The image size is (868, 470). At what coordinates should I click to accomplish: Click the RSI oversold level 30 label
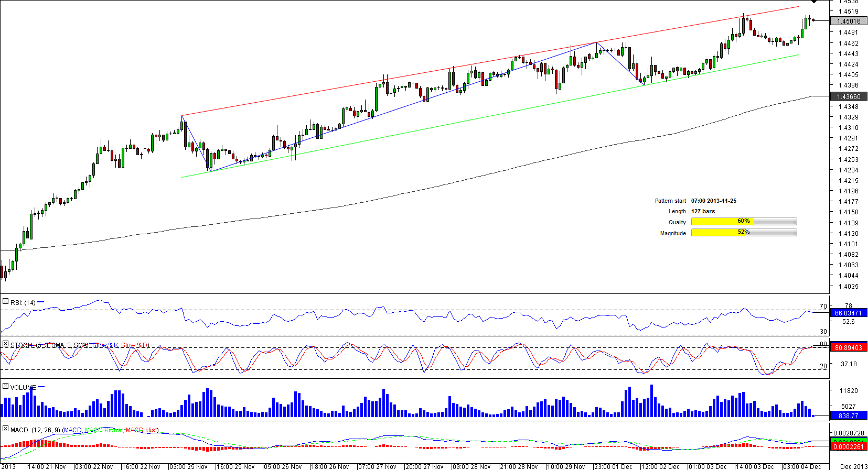(x=823, y=332)
